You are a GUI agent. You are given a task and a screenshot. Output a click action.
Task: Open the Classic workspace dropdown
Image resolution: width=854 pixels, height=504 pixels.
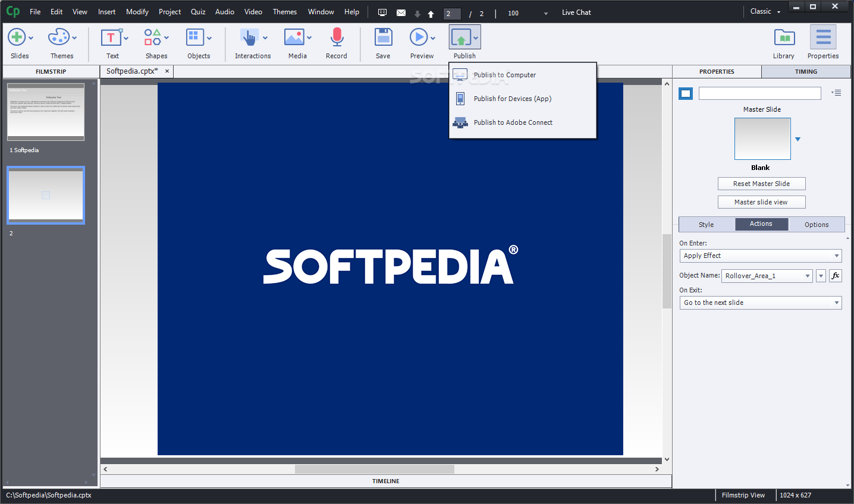coord(765,11)
